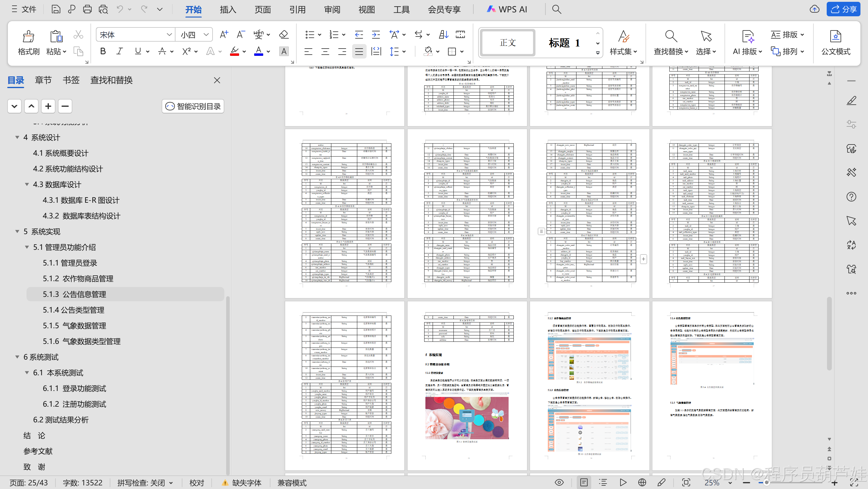Viewport: 868px width, 489px height.
Task: Click the eye reading mode icon in status bar
Action: 559,483
